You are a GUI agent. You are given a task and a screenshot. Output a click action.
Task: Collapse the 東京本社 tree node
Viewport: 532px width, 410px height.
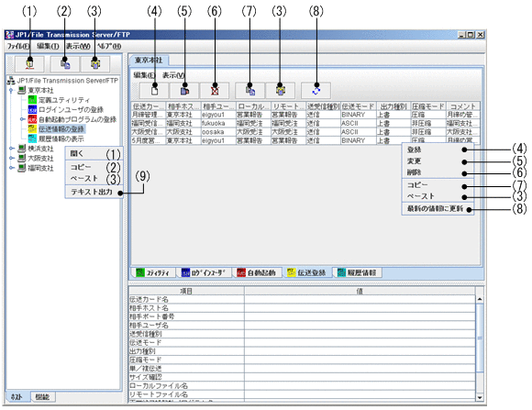(x=11, y=90)
